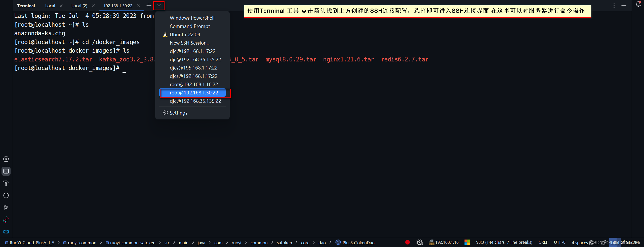Click the common breadcrumb segment
Screen dimensions: 644x247
click(259, 243)
